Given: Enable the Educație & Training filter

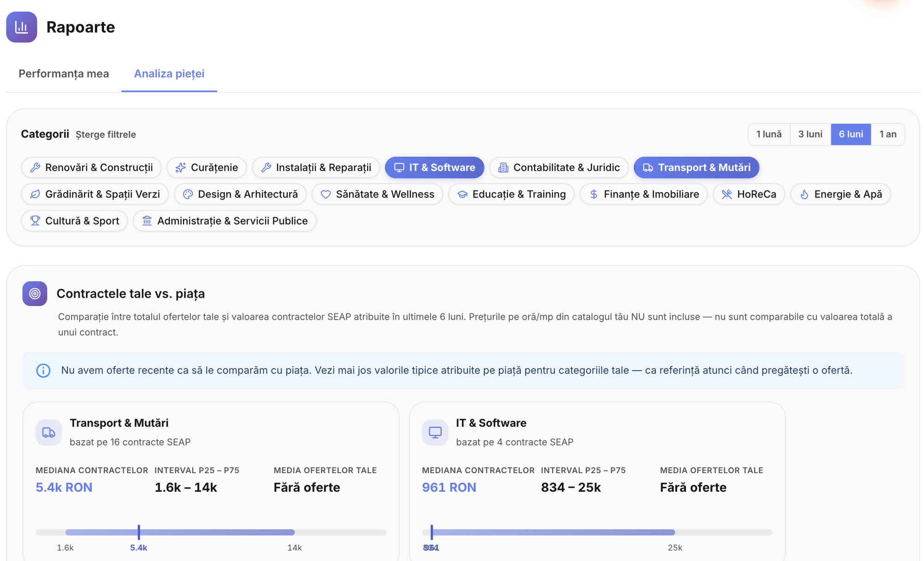Looking at the screenshot, I should tap(511, 195).
